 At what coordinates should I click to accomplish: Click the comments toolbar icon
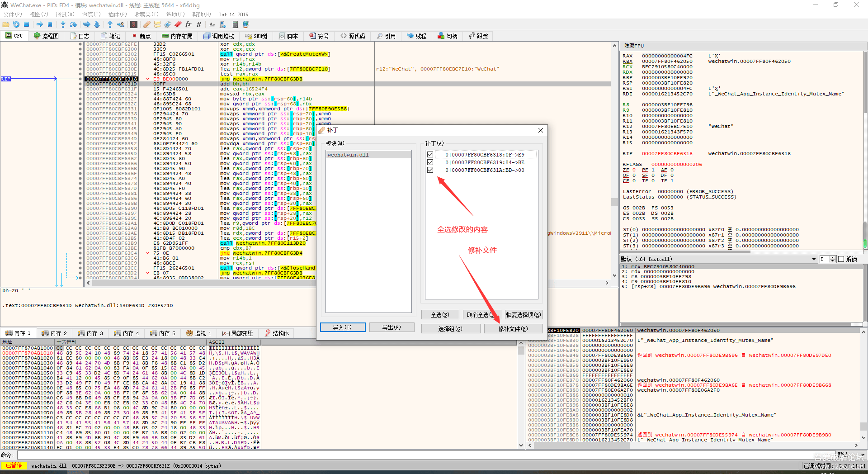point(157,24)
